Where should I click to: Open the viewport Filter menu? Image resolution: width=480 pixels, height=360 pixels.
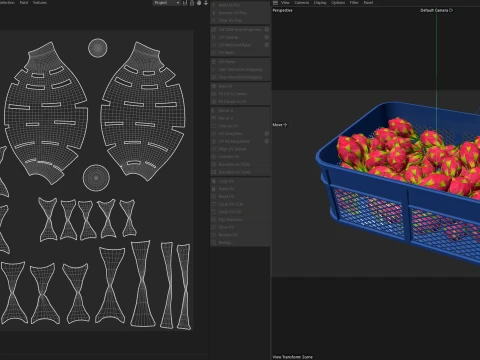[x=354, y=3]
